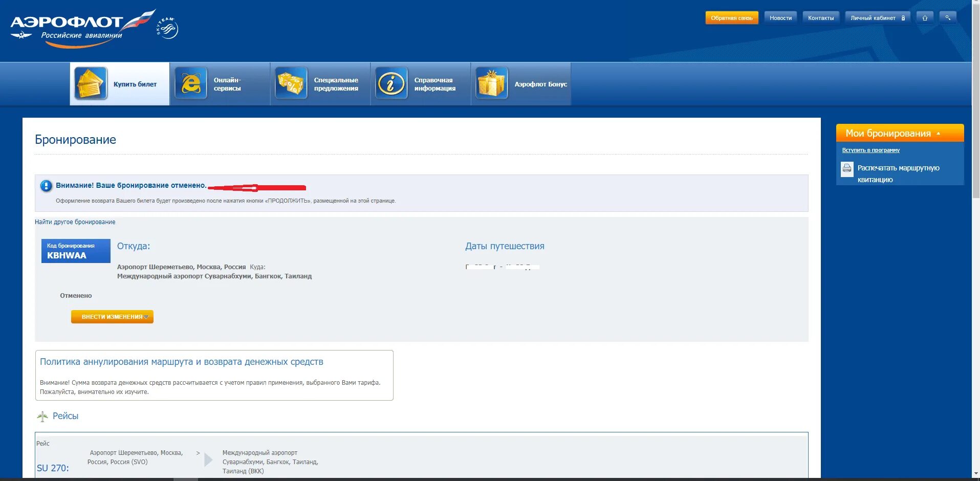Click Распечатать маршрутную квитанцию link
This screenshot has height=481, width=980.
pyautogui.click(x=898, y=174)
